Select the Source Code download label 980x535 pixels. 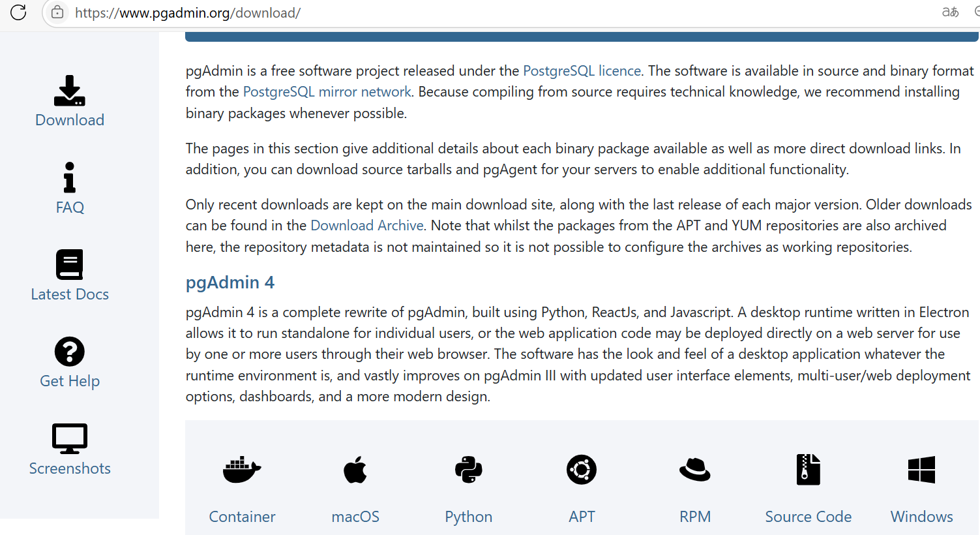point(809,517)
